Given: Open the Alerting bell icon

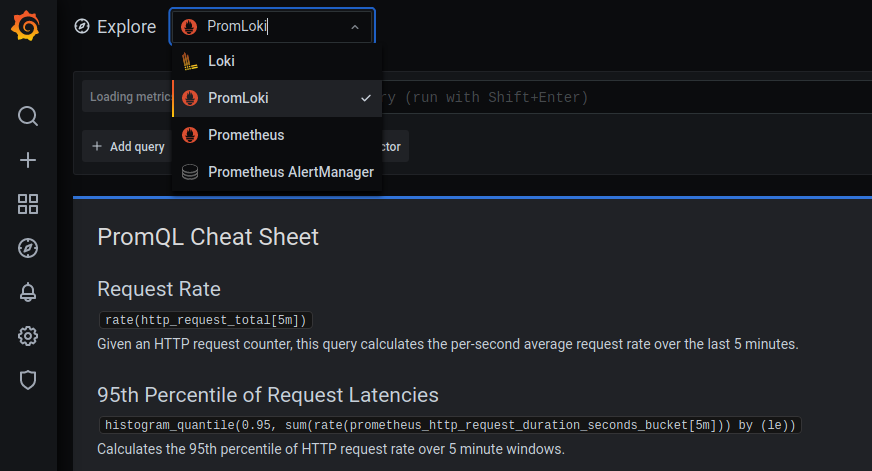Looking at the screenshot, I should [x=28, y=292].
